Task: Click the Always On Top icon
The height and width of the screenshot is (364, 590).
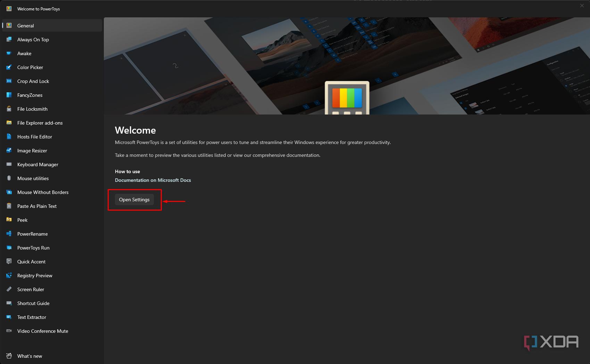Action: (x=9, y=40)
